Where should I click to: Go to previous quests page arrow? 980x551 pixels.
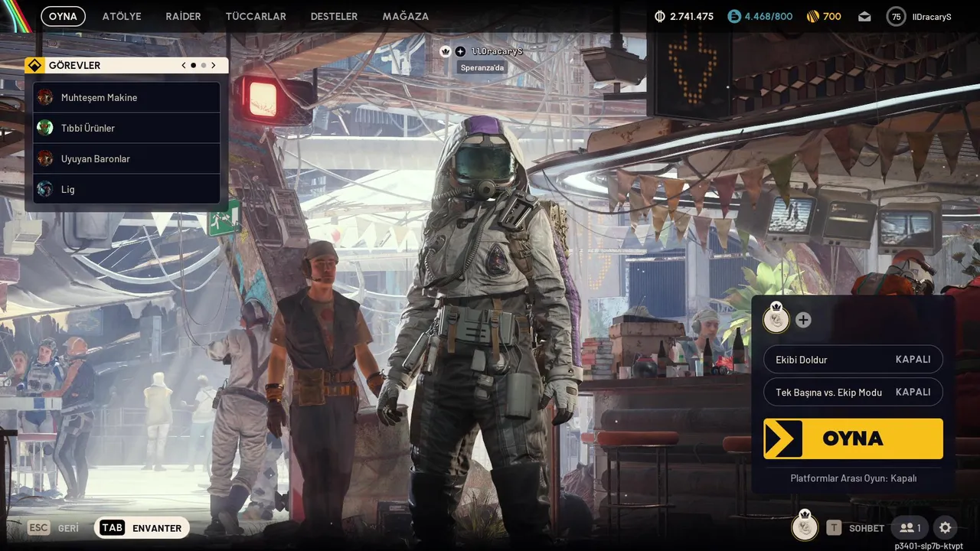184,65
